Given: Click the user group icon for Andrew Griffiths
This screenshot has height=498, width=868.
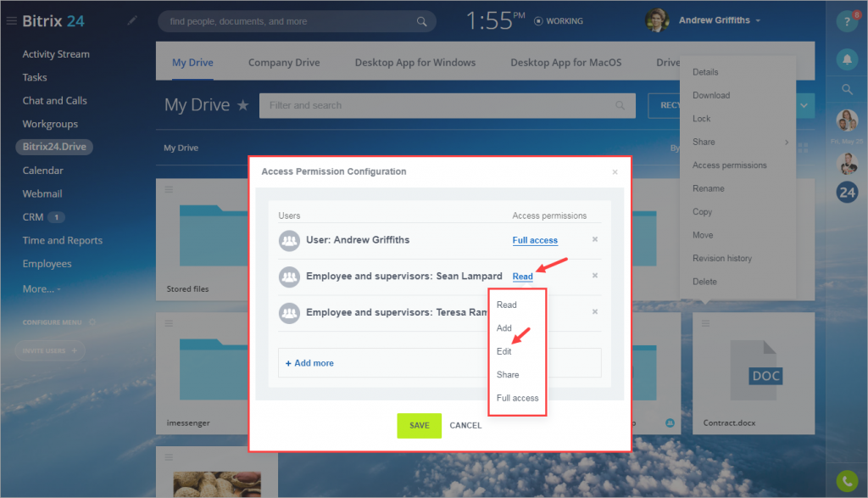Looking at the screenshot, I should coord(289,240).
